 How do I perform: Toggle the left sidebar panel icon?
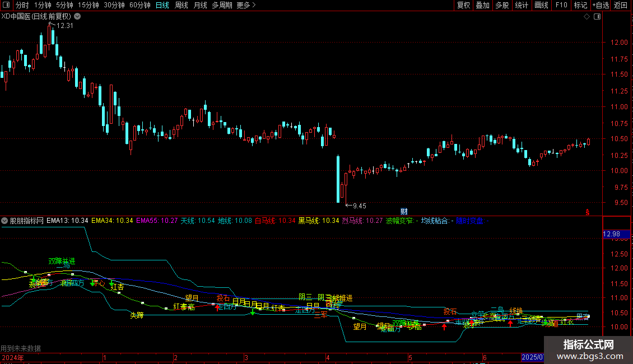6,5
